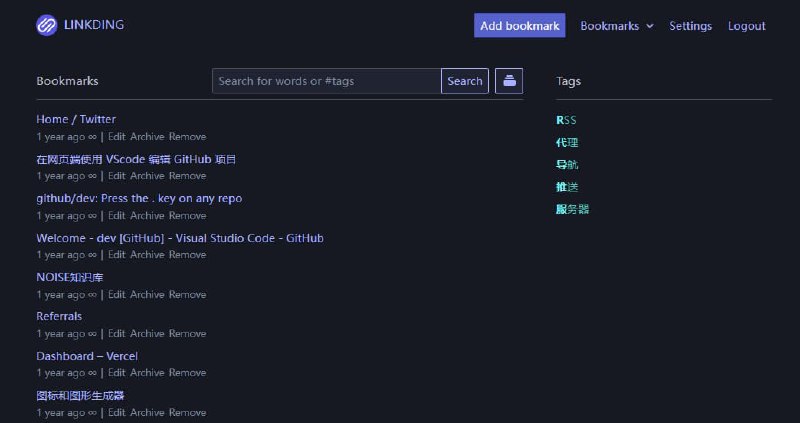Open Settings in the top navigation
Viewport: 800px width, 423px height.
(x=690, y=26)
